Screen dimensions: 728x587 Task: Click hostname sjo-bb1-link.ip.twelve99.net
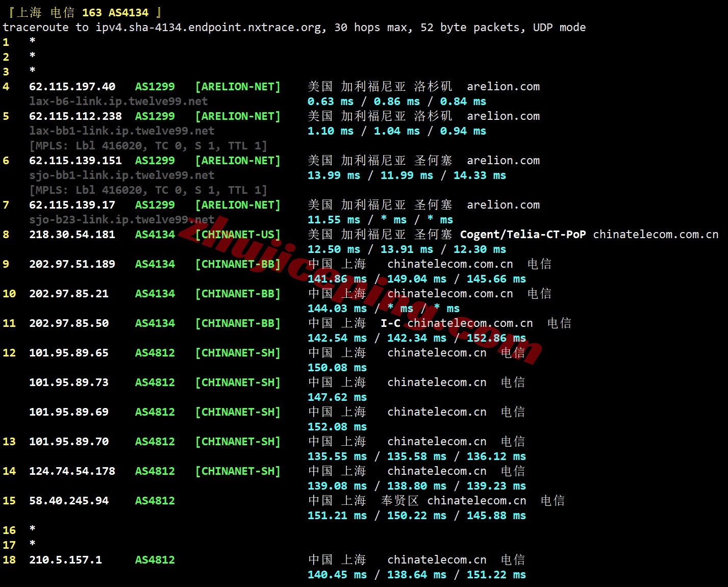coord(121,175)
